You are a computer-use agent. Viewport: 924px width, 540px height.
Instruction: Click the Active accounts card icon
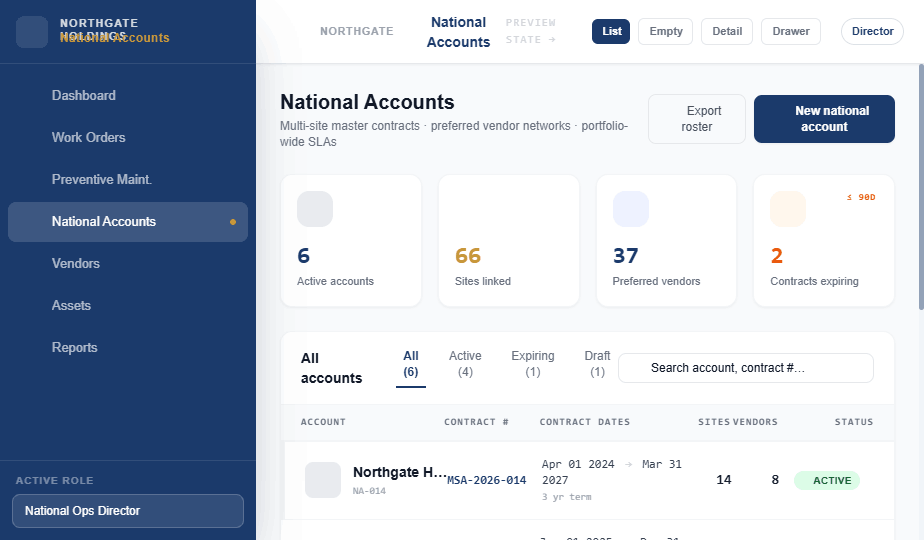click(x=315, y=209)
